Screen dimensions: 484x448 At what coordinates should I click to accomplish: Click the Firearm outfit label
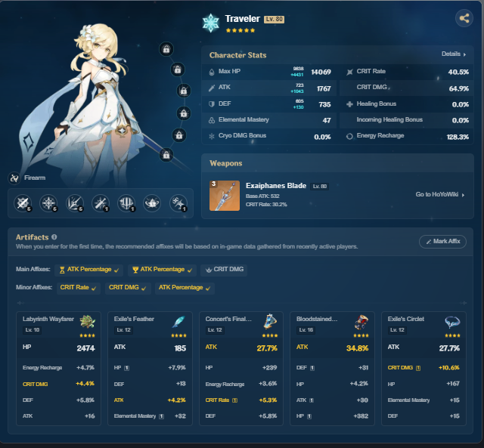click(x=35, y=178)
